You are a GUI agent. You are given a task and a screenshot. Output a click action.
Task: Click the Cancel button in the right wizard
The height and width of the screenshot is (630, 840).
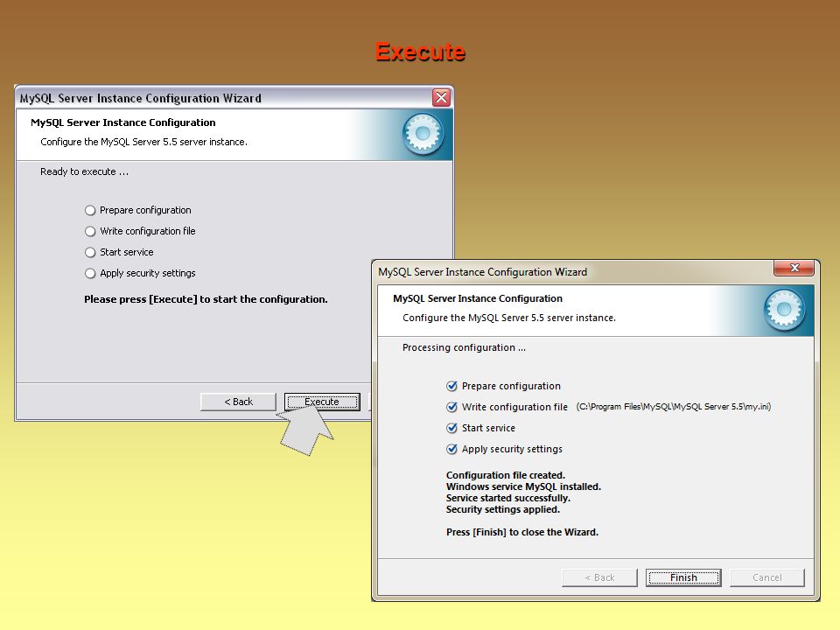pyautogui.click(x=767, y=577)
